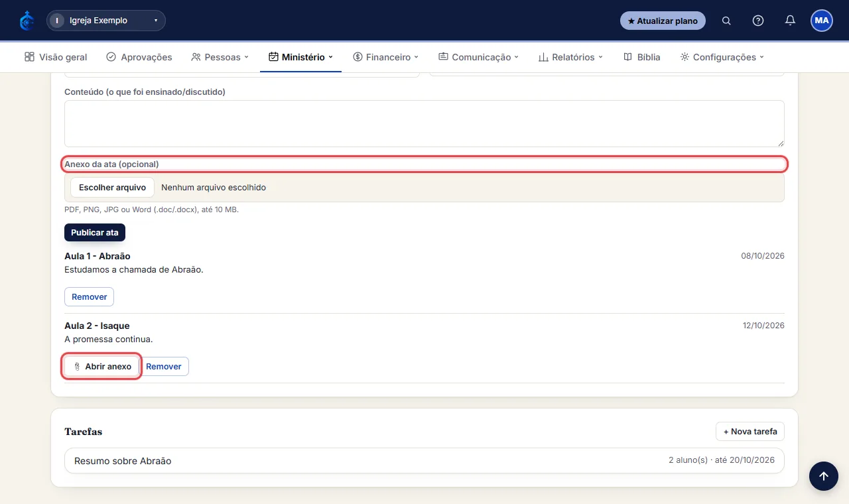This screenshot has width=849, height=504.
Task: Click the Visão geral dashboard icon
Action: [x=29, y=57]
